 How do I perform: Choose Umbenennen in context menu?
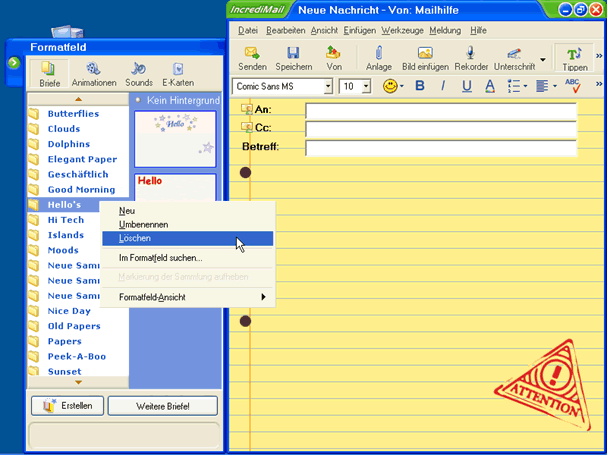[x=188, y=225]
